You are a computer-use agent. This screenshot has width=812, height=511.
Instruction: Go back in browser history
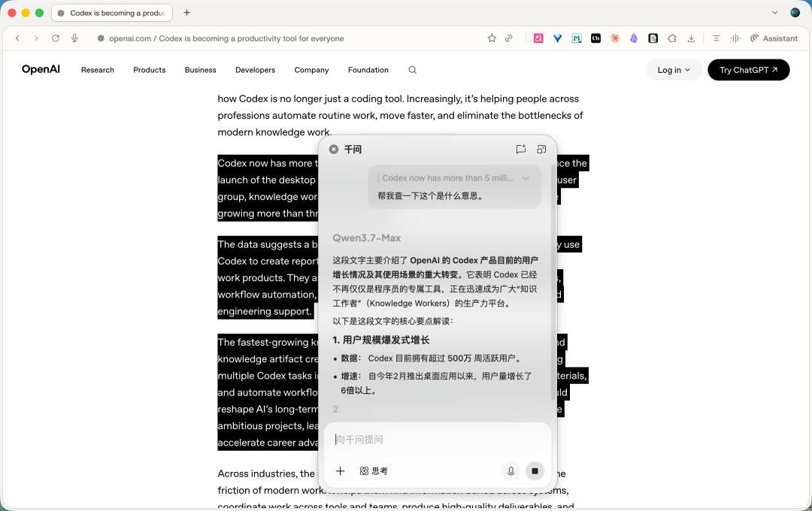pos(17,38)
